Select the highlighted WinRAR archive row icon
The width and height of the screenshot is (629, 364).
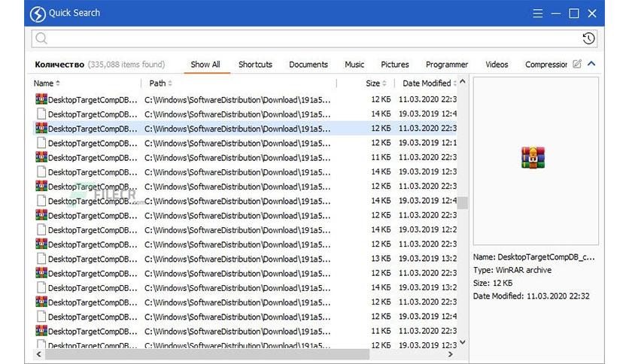(41, 128)
